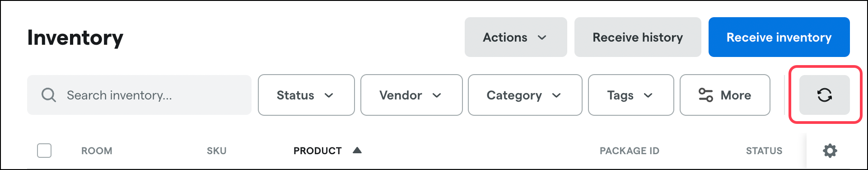Open the Actions dropdown menu

coord(516,37)
